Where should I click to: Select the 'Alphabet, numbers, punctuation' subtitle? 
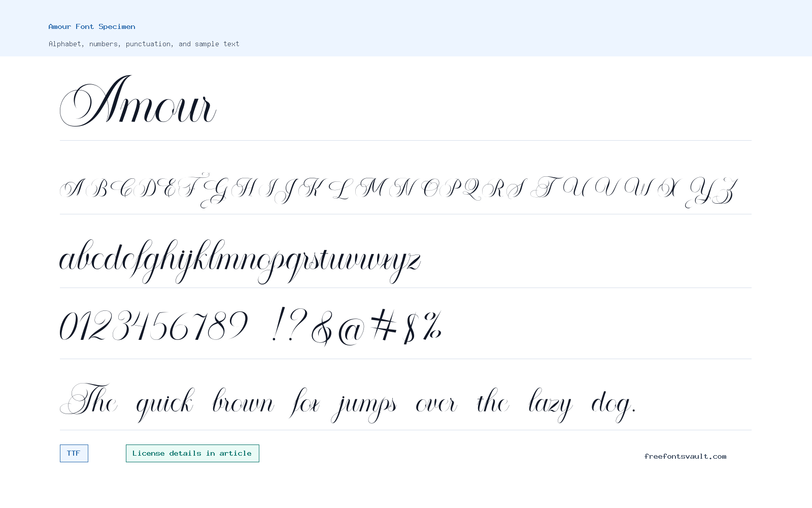(144, 44)
